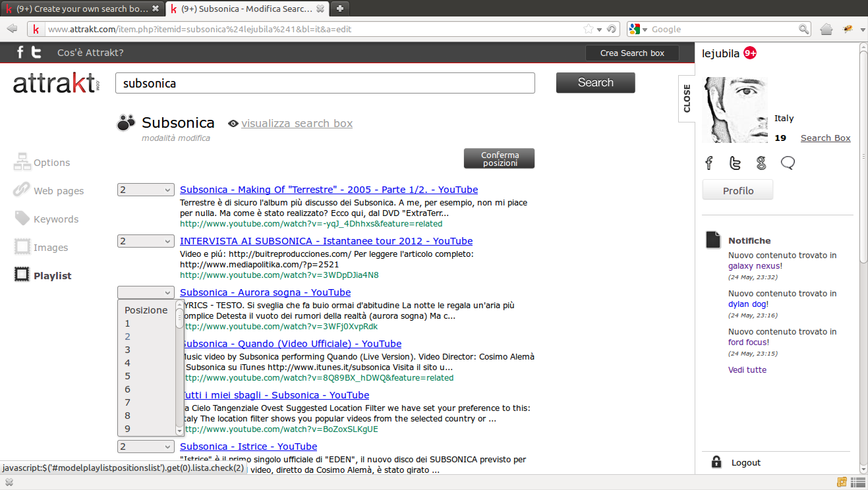Open Twitter icon in Attrakt header
This screenshot has height=490, width=868.
pyautogui.click(x=37, y=53)
